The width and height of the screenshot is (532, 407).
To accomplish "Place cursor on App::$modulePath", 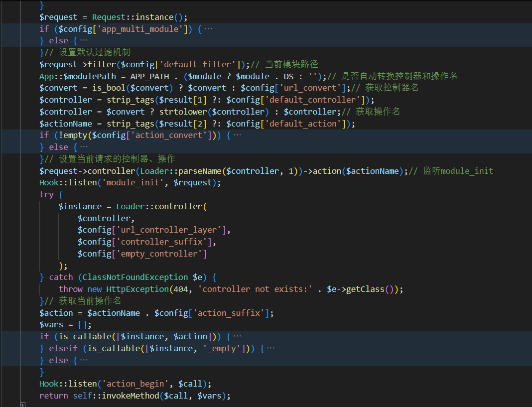I will pyautogui.click(x=77, y=76).
